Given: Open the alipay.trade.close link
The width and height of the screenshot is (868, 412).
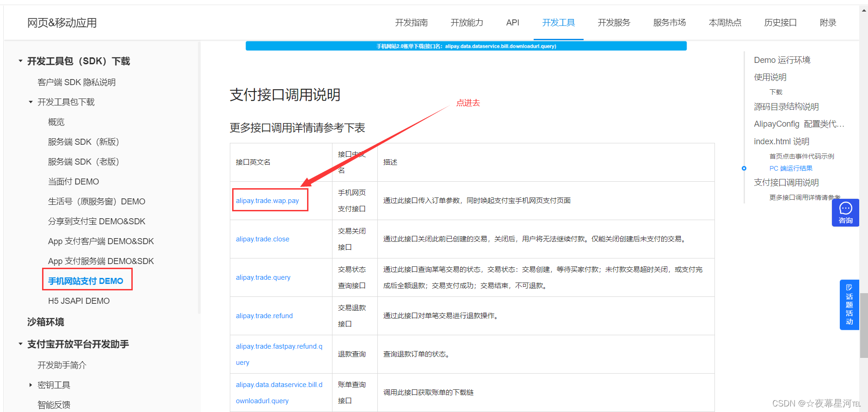Looking at the screenshot, I should tap(263, 239).
